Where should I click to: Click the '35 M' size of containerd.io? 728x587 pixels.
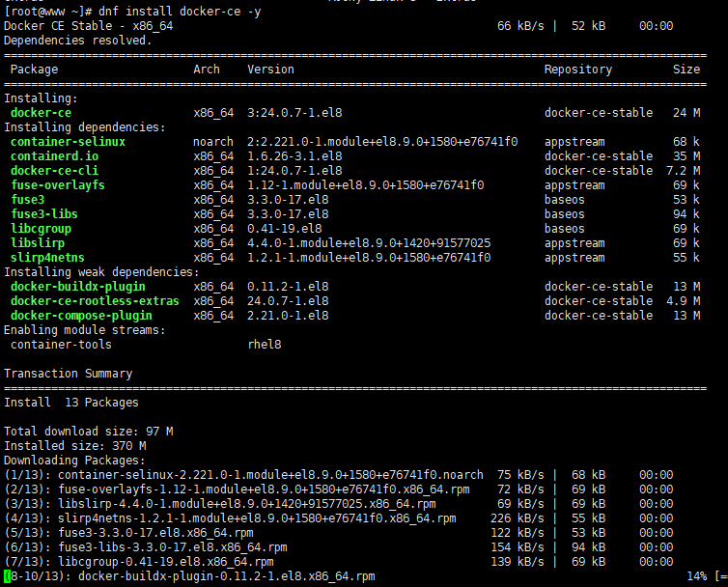[x=686, y=156]
